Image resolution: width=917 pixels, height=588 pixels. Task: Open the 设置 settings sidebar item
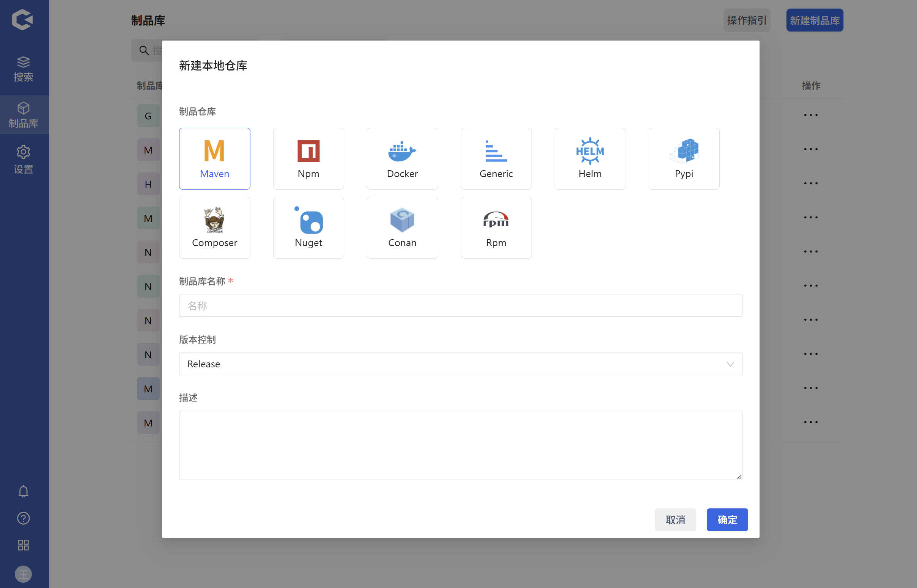click(24, 160)
